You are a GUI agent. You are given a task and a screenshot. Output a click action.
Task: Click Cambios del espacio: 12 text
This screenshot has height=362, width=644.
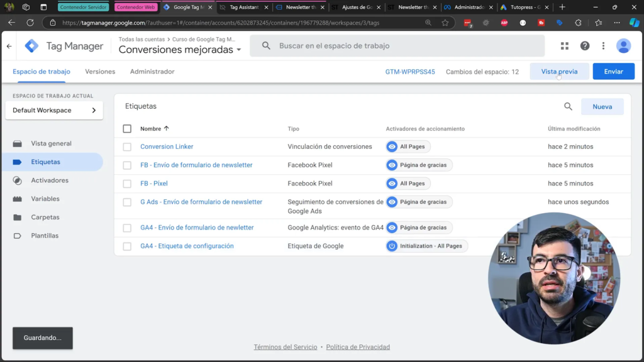482,72
